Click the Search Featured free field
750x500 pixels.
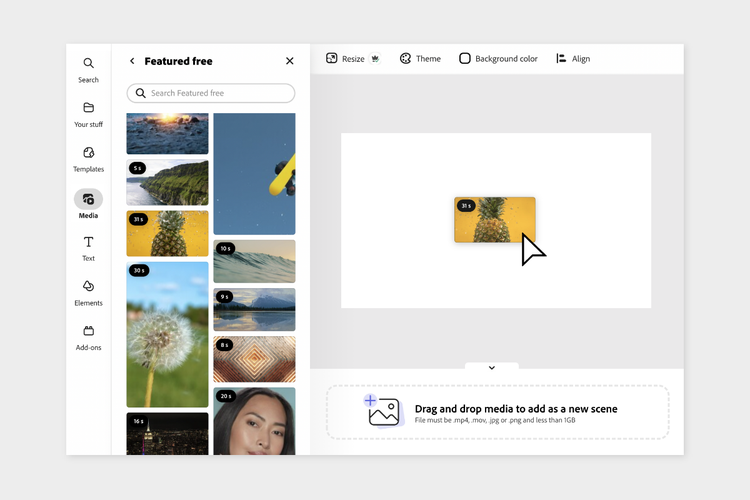211,93
